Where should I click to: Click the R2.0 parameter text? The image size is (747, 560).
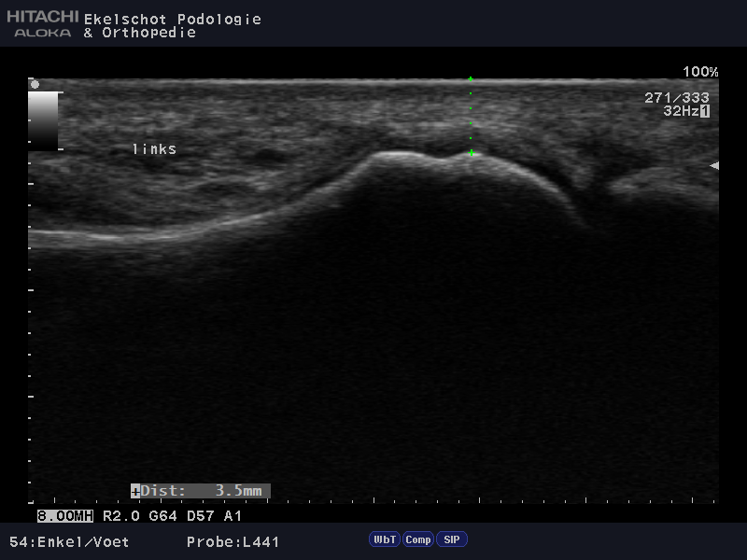[121, 516]
